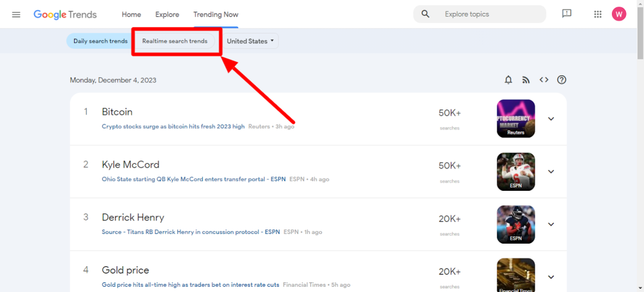The width and height of the screenshot is (644, 292).
Task: Open the Kyle McCord transfer portal article
Action: coord(194,179)
